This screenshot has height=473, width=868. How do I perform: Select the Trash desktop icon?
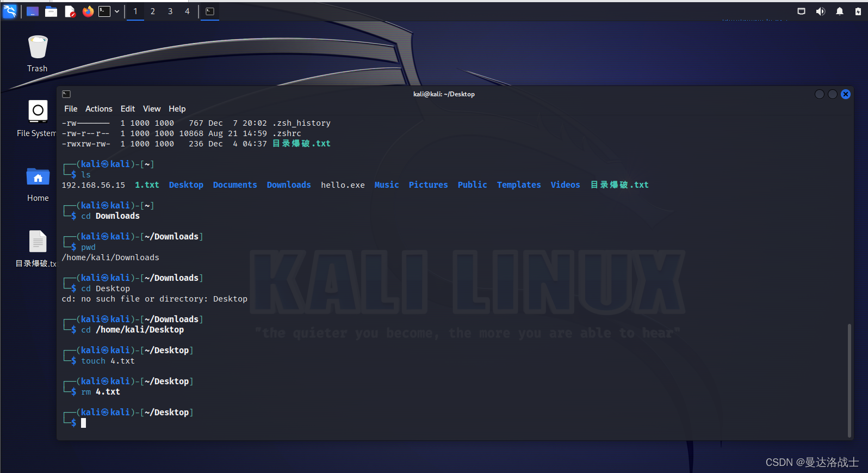38,53
